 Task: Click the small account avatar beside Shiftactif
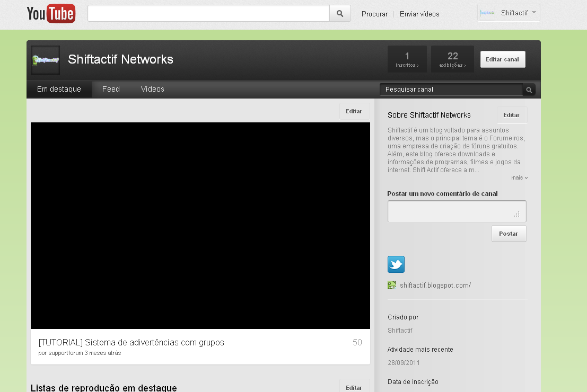click(487, 13)
